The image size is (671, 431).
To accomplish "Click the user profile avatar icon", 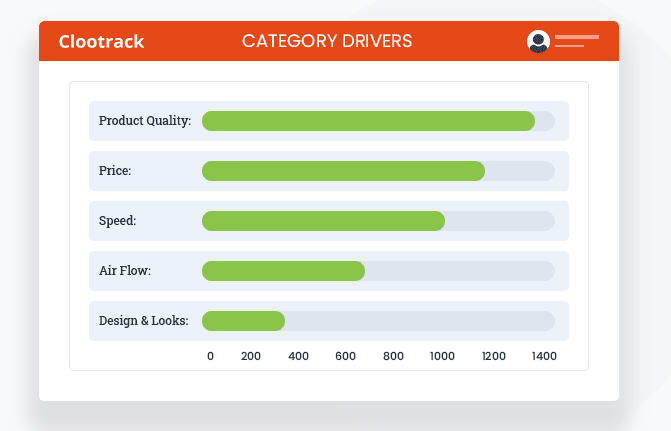I will pyautogui.click(x=538, y=42).
